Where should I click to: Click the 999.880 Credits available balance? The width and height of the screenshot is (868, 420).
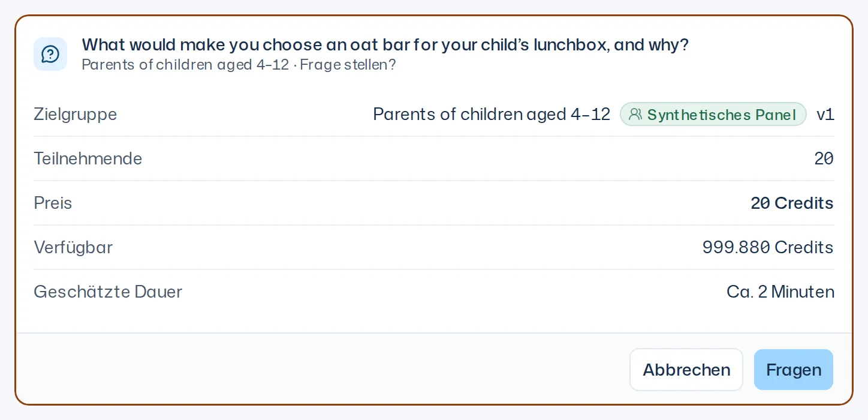point(768,247)
